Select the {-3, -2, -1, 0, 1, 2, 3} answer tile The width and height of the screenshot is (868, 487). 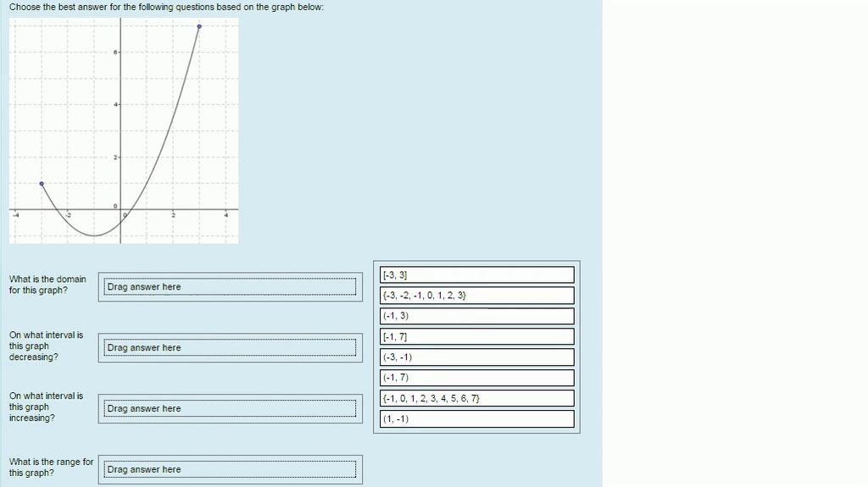click(477, 296)
